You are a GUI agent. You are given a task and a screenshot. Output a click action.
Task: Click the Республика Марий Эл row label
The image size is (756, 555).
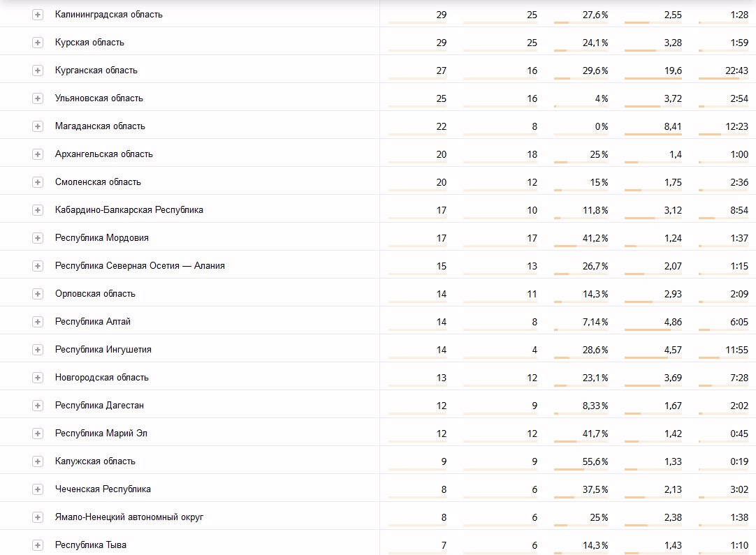point(101,434)
